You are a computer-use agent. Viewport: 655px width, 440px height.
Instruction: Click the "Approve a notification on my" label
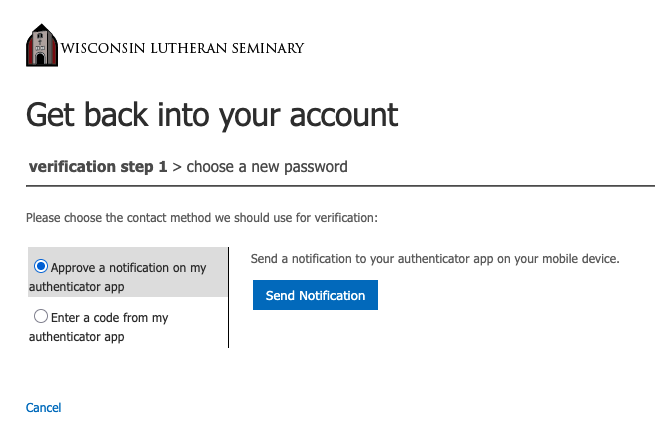(128, 268)
